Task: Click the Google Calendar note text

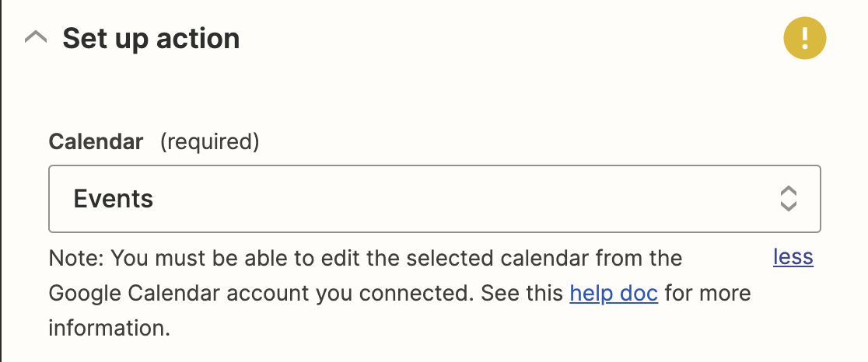Action: (400, 293)
